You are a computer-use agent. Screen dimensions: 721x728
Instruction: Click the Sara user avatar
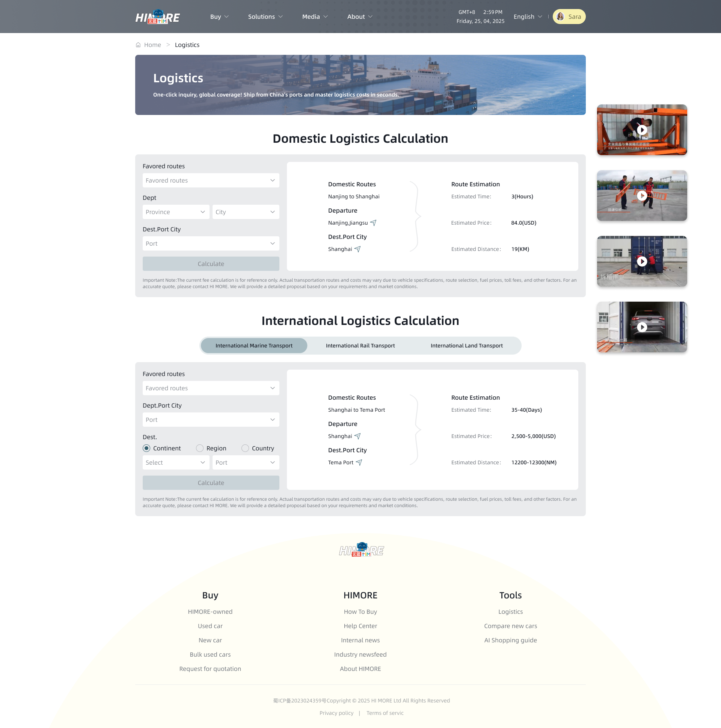click(560, 17)
